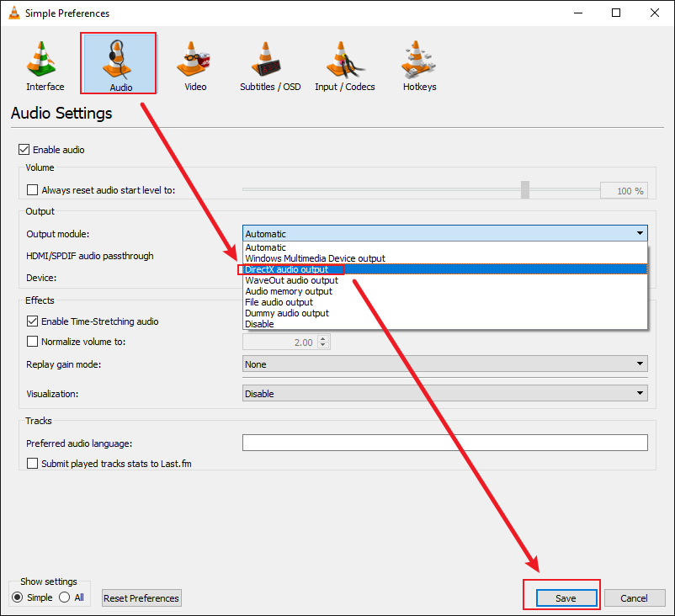This screenshot has height=616, width=675.
Task: Switch to All settings view
Action: tap(62, 597)
